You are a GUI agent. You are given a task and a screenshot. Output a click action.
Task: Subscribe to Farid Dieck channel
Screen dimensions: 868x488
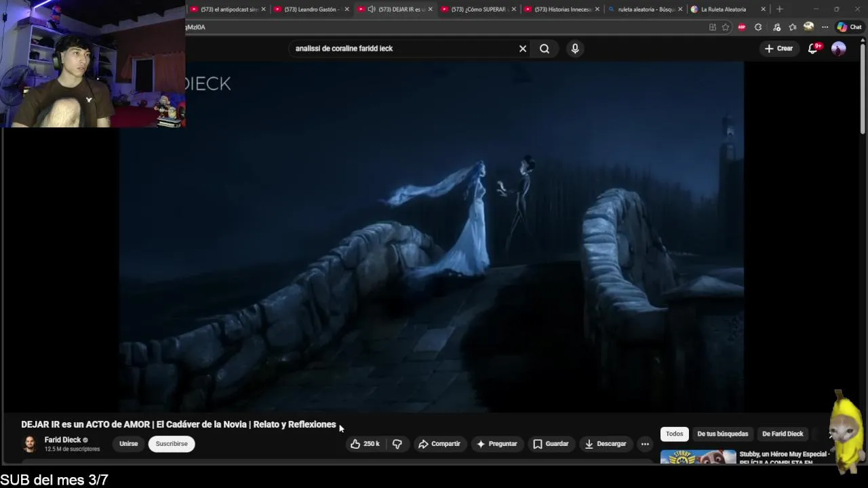(172, 444)
